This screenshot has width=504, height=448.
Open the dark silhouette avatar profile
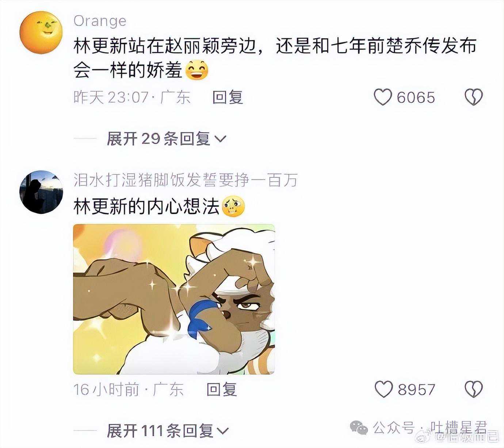pos(41,192)
